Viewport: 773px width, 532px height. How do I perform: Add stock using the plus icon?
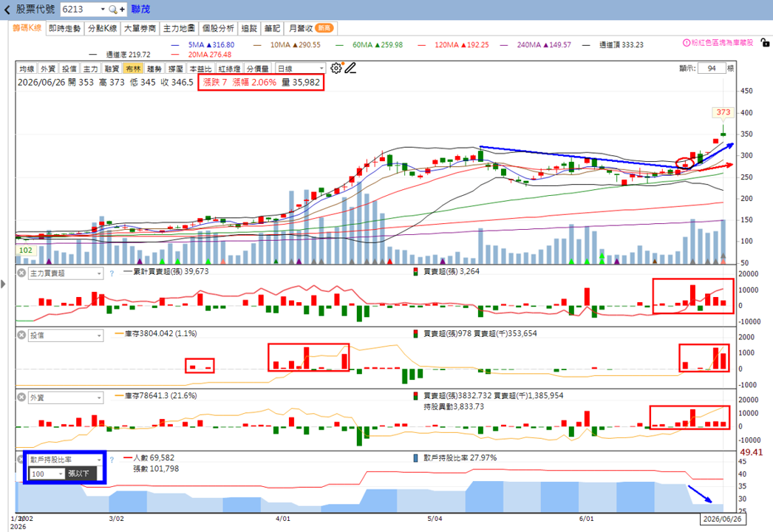pyautogui.click(x=122, y=10)
